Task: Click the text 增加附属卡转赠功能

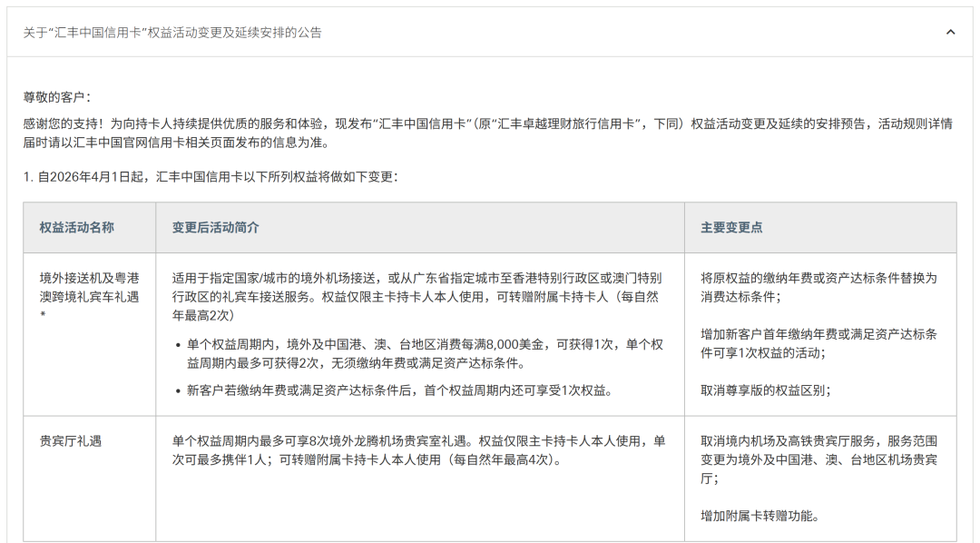Action: pyautogui.click(x=759, y=516)
